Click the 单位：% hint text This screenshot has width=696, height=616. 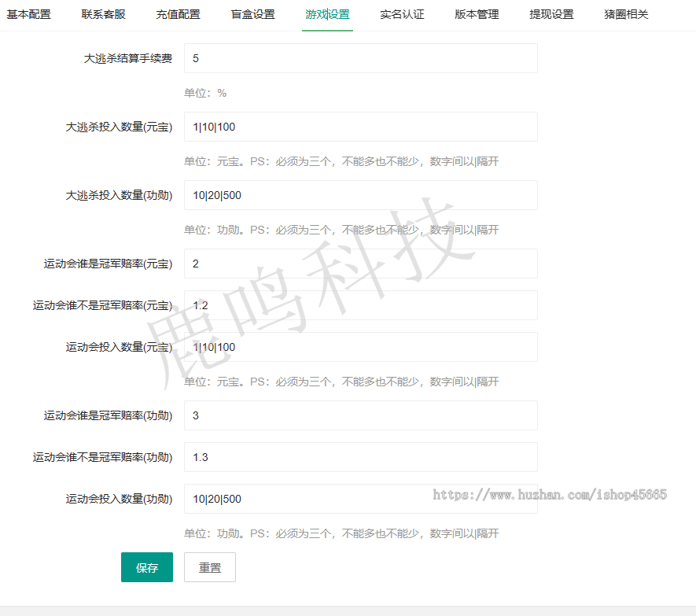coord(205,93)
